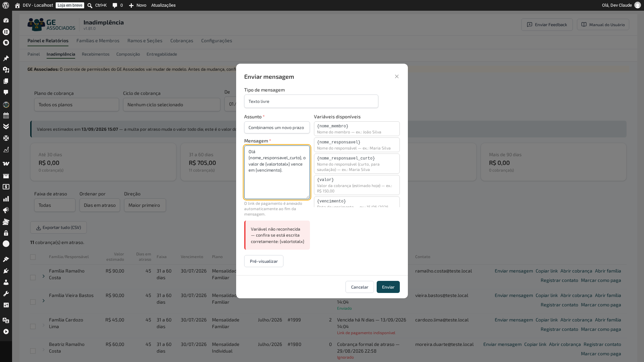
Task: Open the Ordenar por dropdown
Action: pyautogui.click(x=100, y=205)
